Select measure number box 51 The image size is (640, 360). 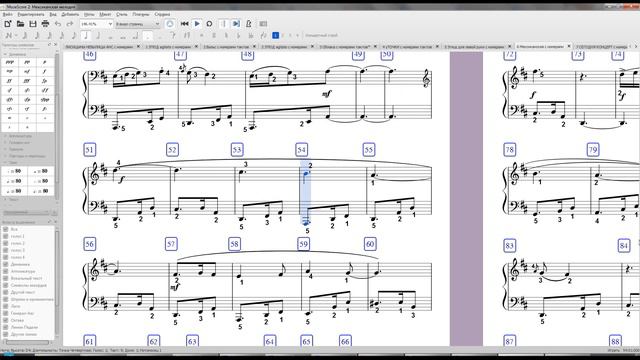pos(89,150)
